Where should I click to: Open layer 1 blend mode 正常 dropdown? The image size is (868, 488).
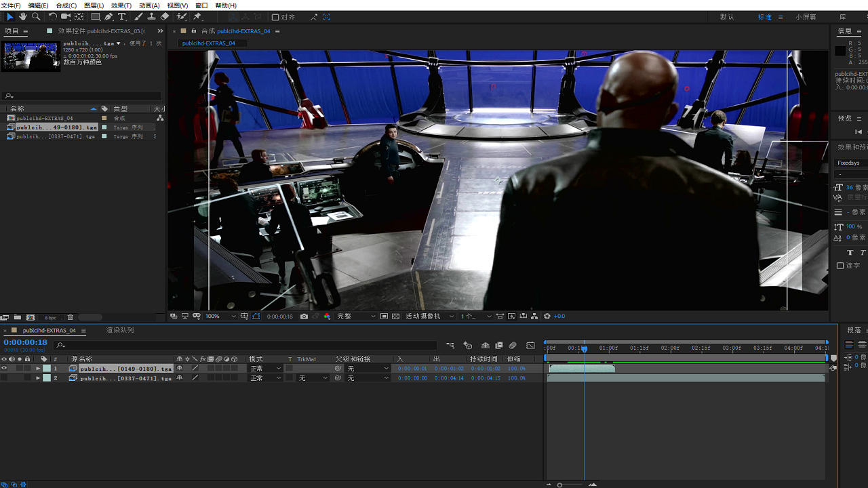(265, 369)
